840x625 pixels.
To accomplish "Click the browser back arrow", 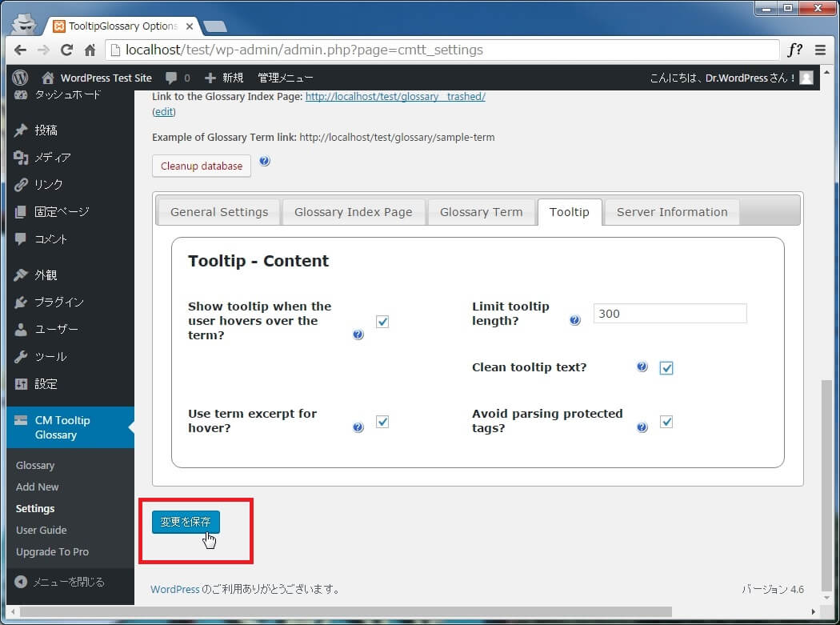I will click(x=20, y=50).
